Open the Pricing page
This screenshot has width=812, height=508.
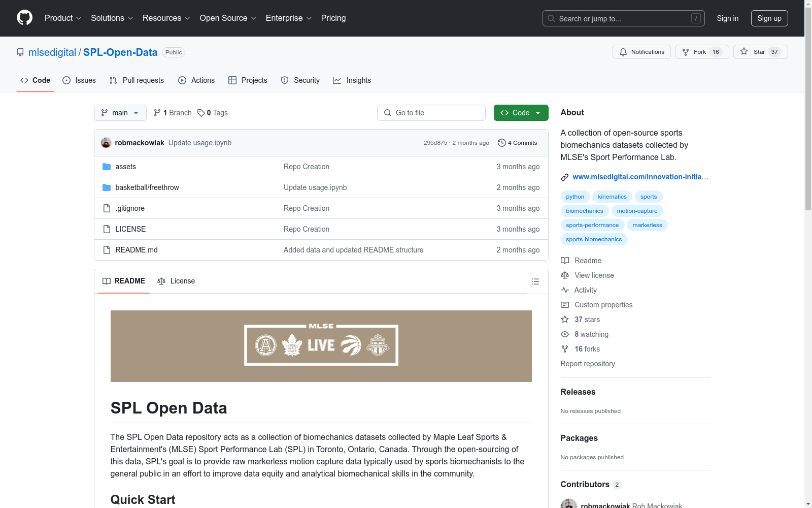[x=333, y=18]
